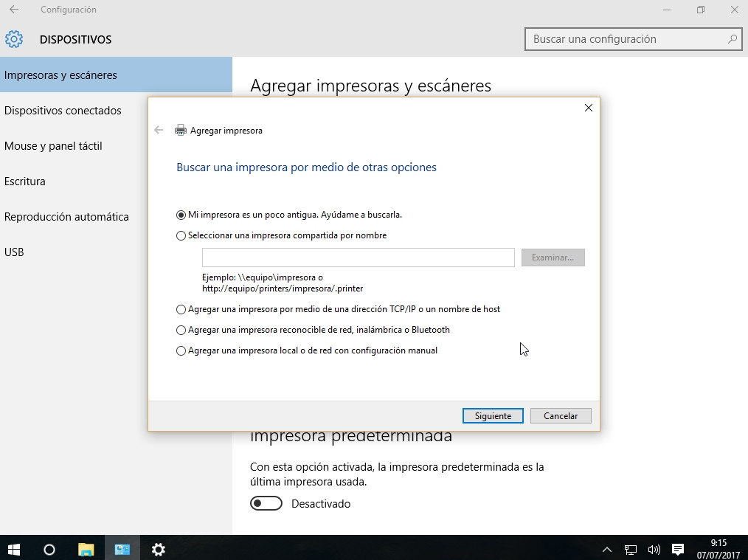Click the network tray icon
Viewport: 748px width, 560px height.
[x=631, y=549]
